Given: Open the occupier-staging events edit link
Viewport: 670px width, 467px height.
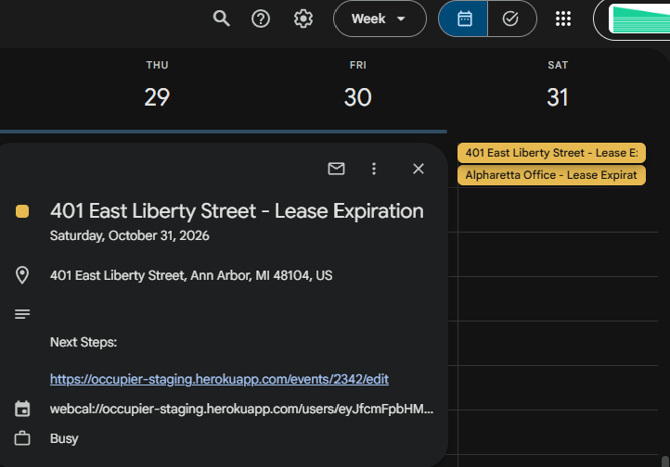Looking at the screenshot, I should pyautogui.click(x=219, y=379).
